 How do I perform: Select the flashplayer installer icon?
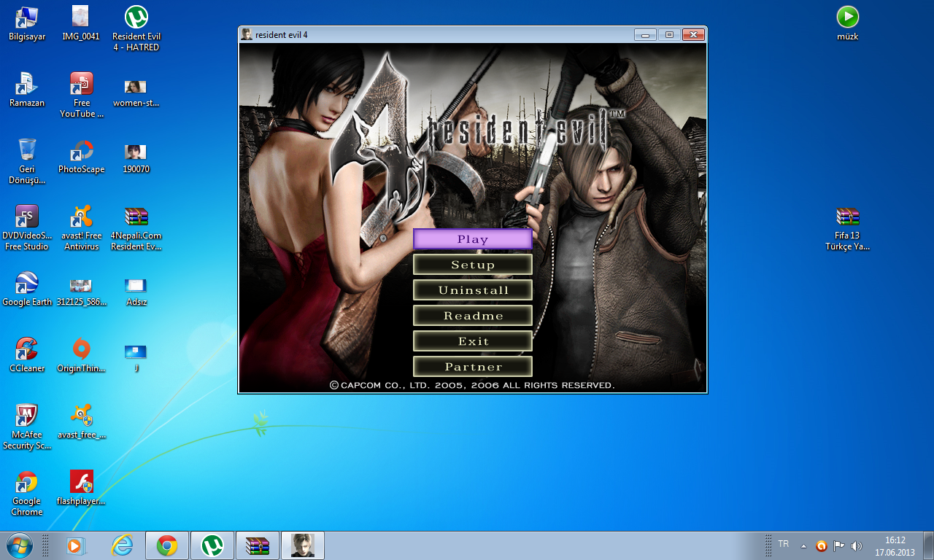click(x=81, y=488)
